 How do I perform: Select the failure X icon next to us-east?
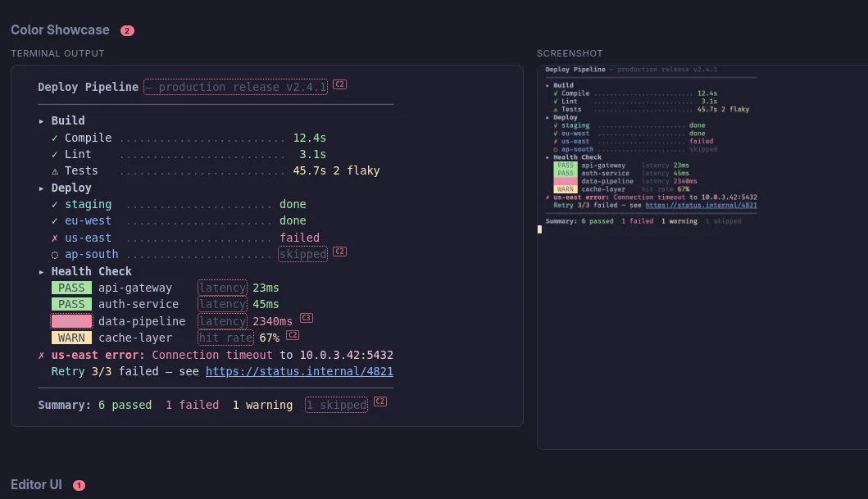(54, 238)
